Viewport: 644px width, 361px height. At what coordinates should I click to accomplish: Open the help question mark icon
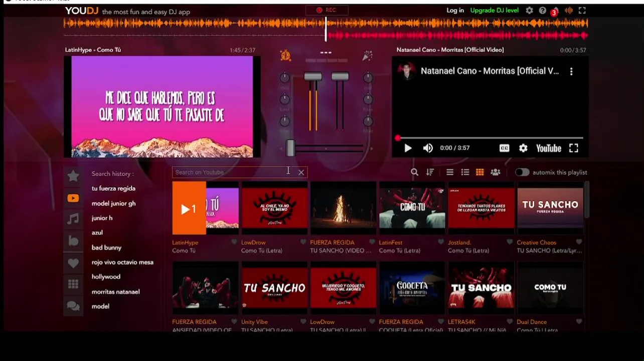pos(543,11)
